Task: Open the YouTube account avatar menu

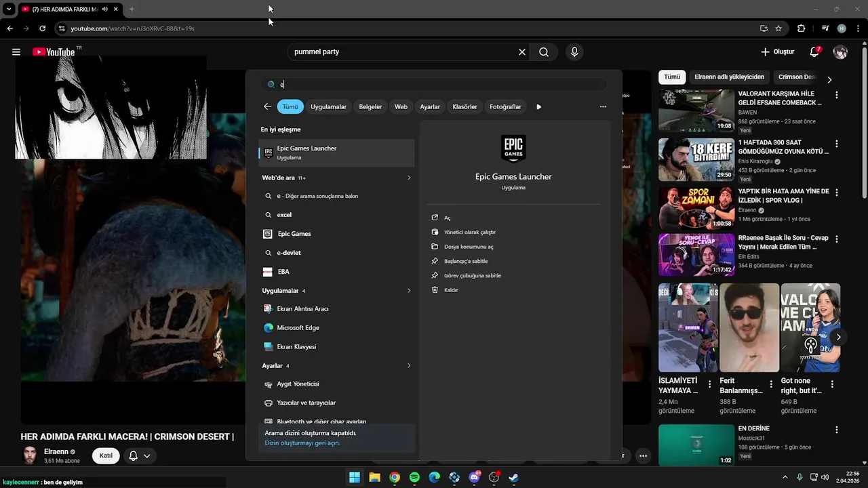Action: tap(840, 52)
